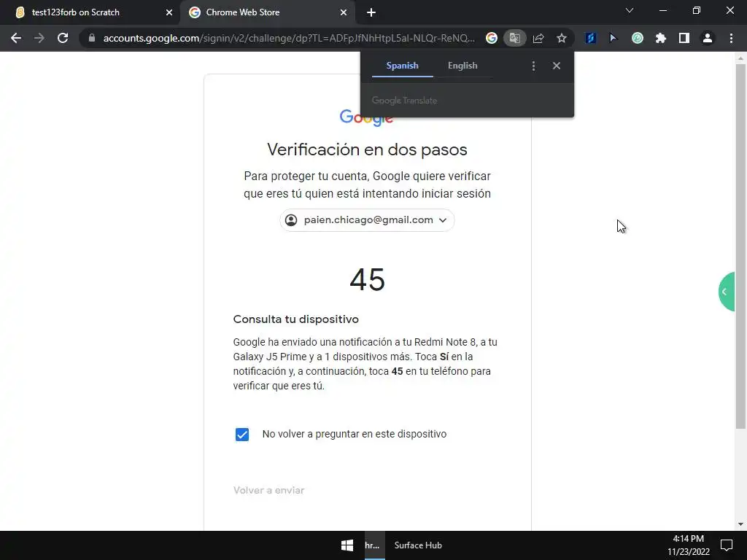Image resolution: width=747 pixels, height=560 pixels.
Task: Share this page via the share icon
Action: [538, 38]
